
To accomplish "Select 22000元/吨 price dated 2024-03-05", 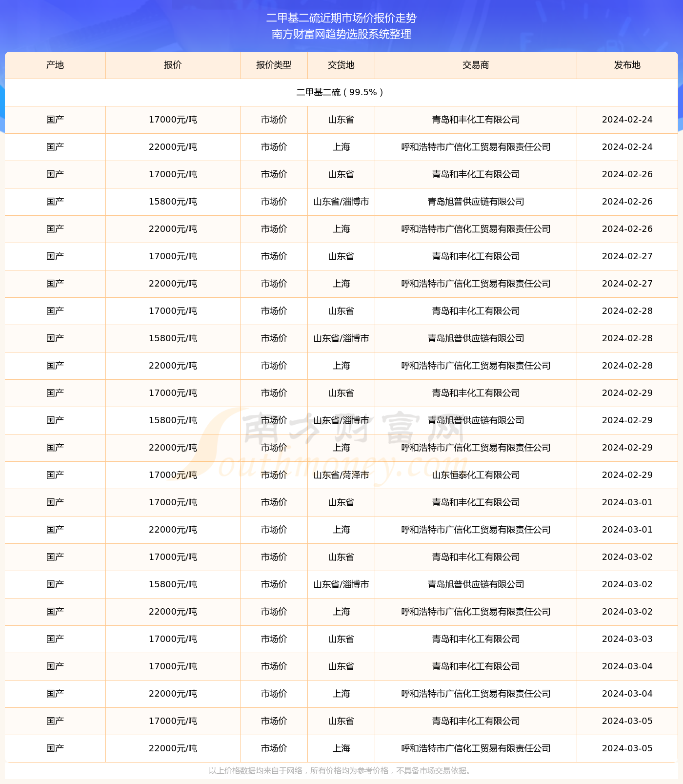I will (x=173, y=748).
